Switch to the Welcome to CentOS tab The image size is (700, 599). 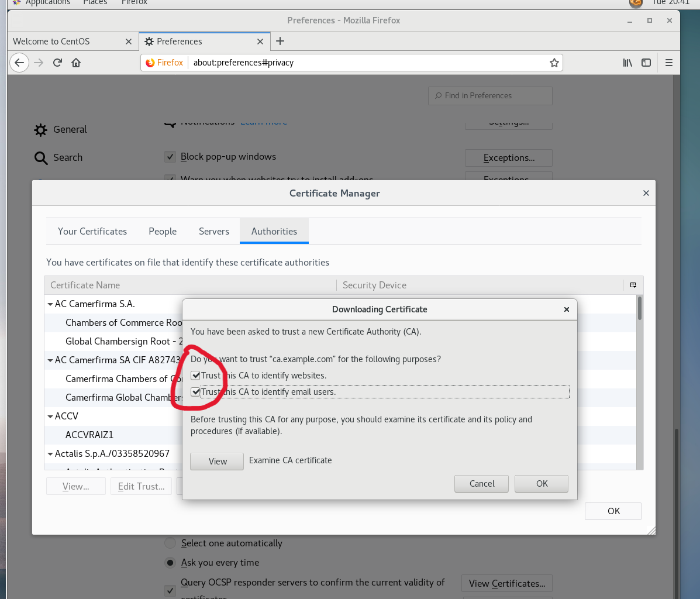73,41
